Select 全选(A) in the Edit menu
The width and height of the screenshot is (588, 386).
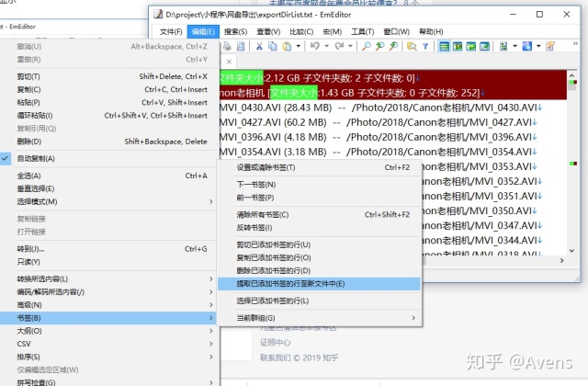pos(107,176)
